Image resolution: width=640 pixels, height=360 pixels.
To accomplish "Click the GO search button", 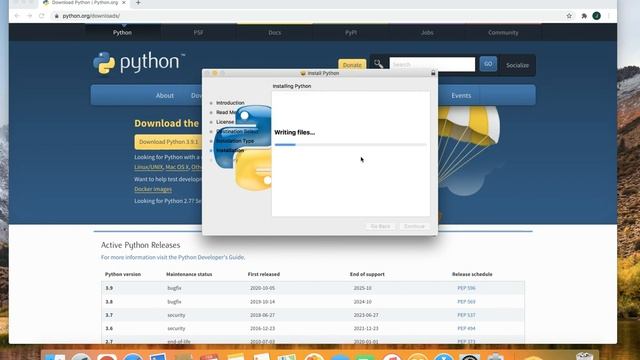I will tap(488, 64).
